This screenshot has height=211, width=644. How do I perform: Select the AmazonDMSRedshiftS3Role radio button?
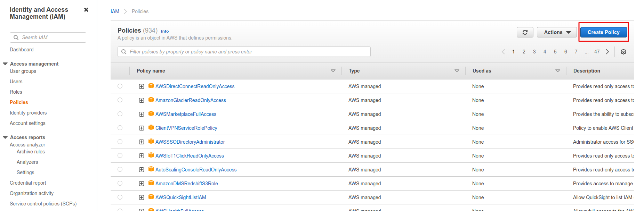click(120, 183)
